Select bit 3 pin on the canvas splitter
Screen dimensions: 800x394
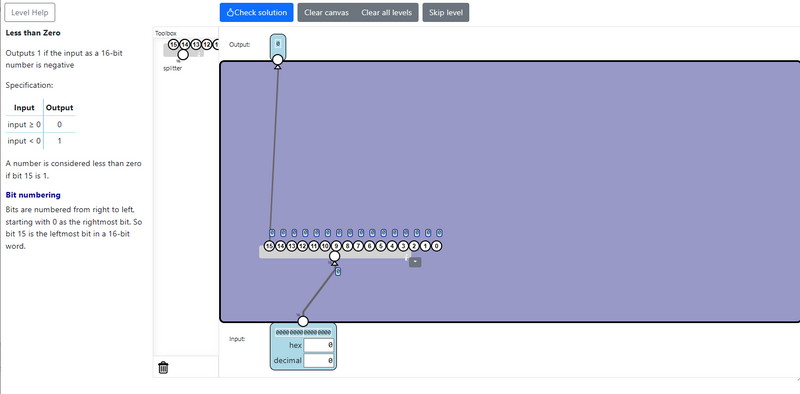click(403, 246)
